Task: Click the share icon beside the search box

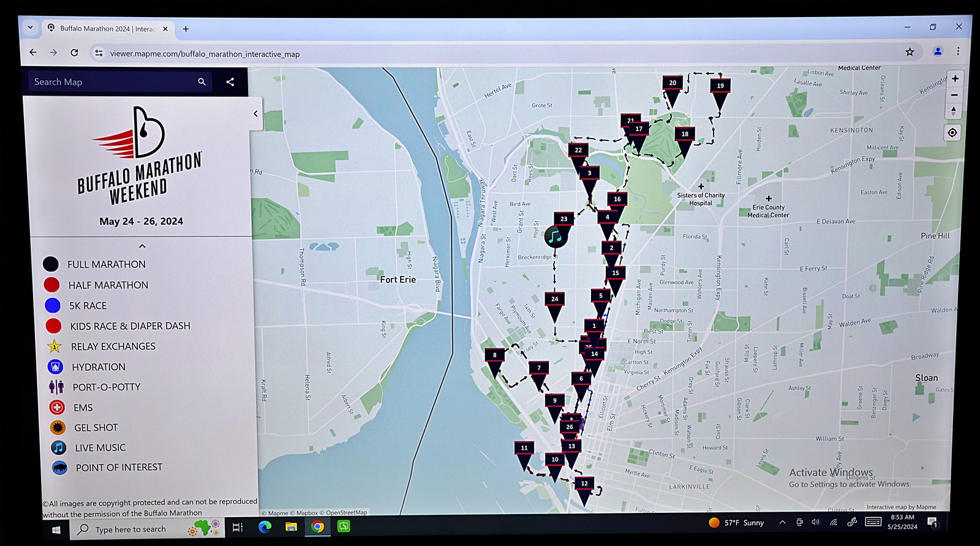Action: tap(230, 82)
